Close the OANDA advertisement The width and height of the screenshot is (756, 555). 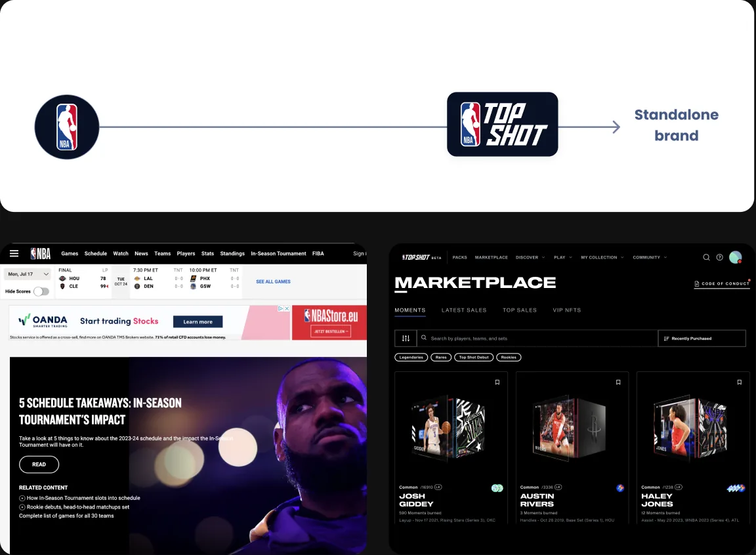287,308
